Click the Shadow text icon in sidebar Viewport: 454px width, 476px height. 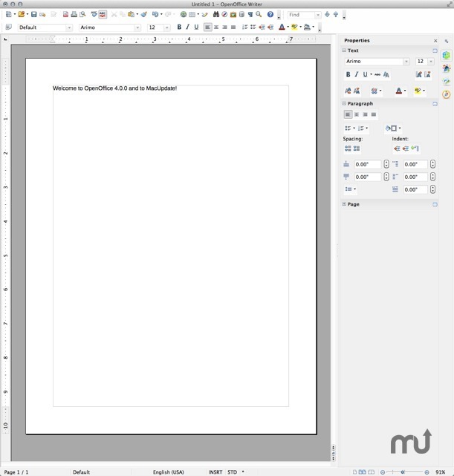386,74
